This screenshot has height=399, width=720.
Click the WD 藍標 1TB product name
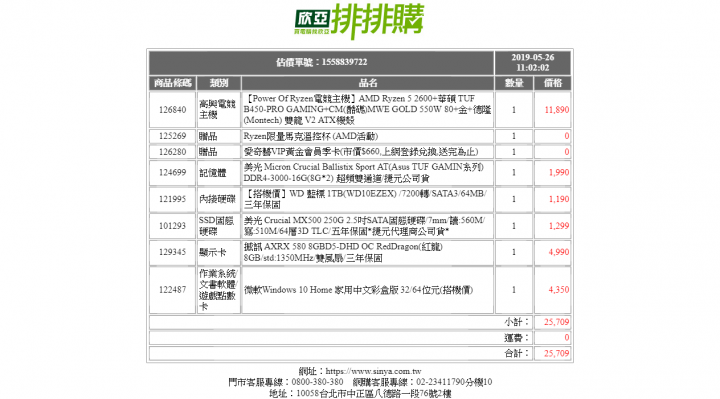(365, 199)
